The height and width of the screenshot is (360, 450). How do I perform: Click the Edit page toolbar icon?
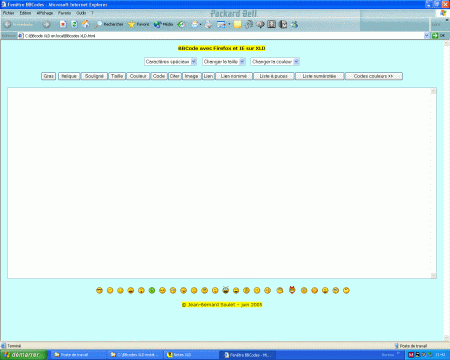[221, 24]
